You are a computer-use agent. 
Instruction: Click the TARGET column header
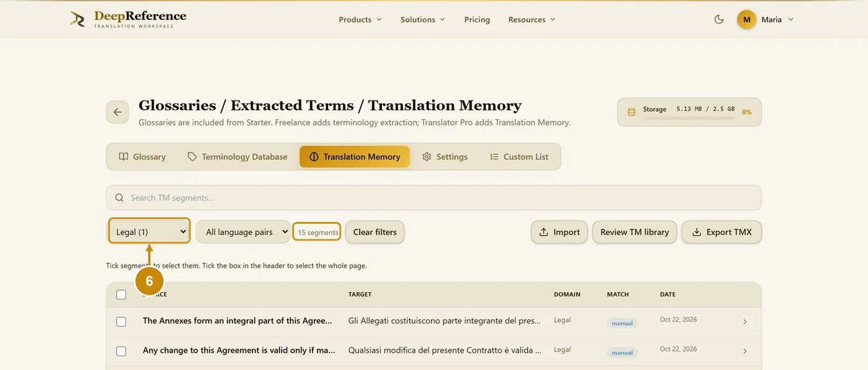click(x=360, y=294)
